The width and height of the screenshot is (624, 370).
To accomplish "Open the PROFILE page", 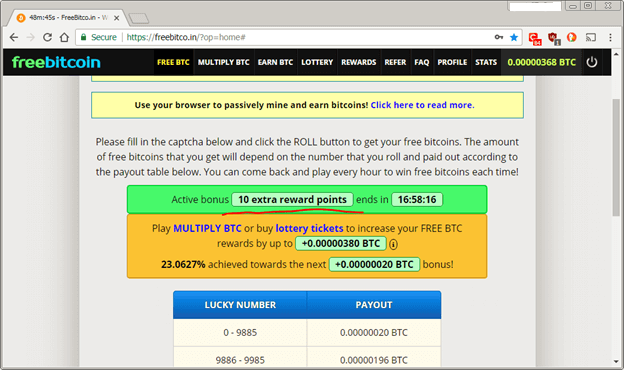I will pos(452,62).
